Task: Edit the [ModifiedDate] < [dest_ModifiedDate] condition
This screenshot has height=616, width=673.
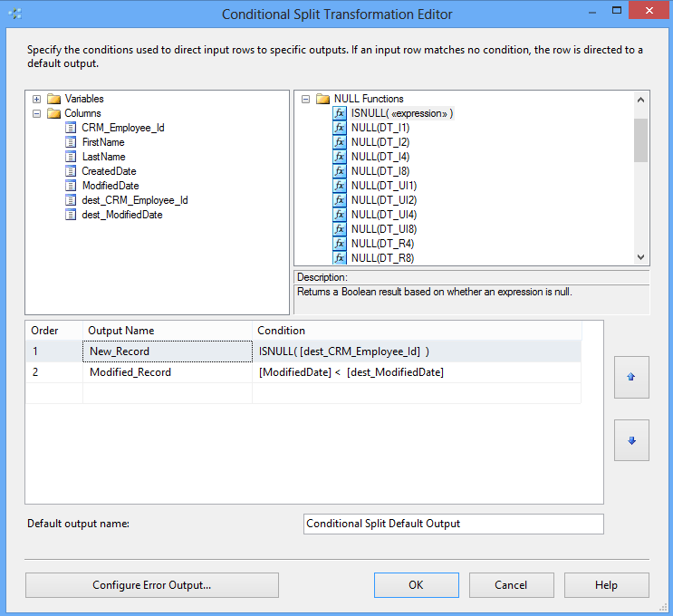Action: tap(417, 372)
